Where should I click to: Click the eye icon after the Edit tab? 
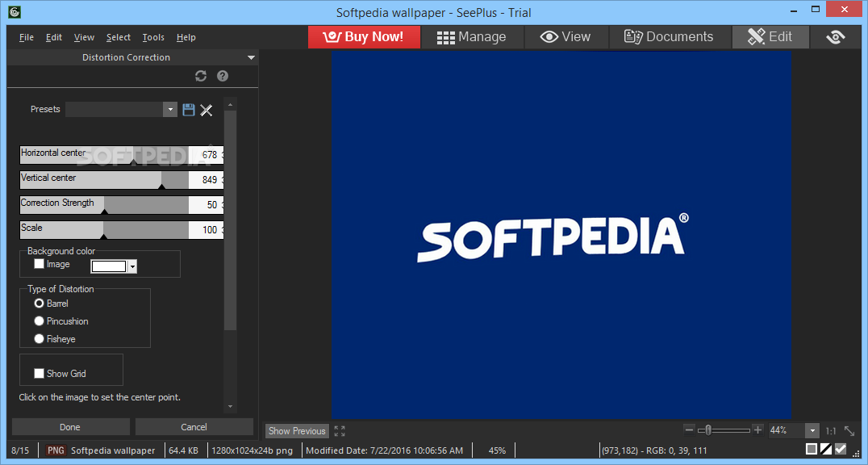click(836, 37)
